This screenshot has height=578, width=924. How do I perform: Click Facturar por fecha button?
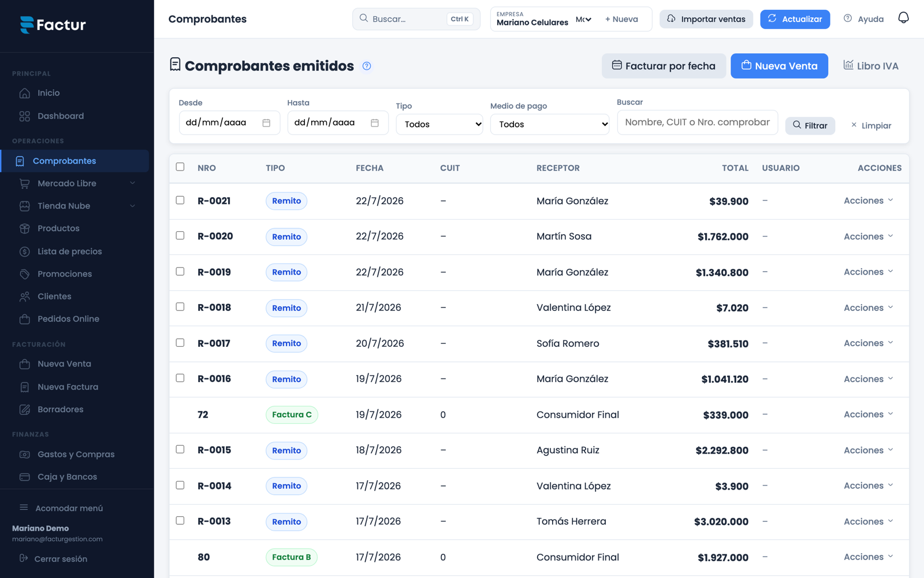pyautogui.click(x=664, y=66)
